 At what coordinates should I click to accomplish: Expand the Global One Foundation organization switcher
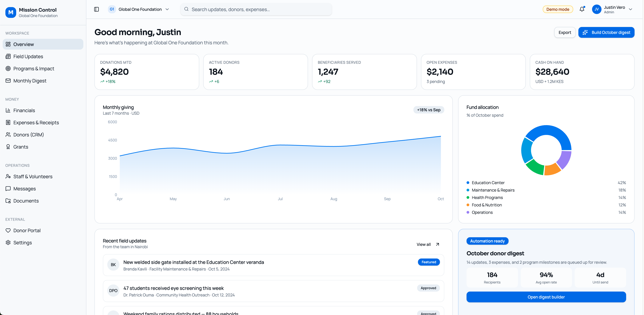[x=139, y=9]
